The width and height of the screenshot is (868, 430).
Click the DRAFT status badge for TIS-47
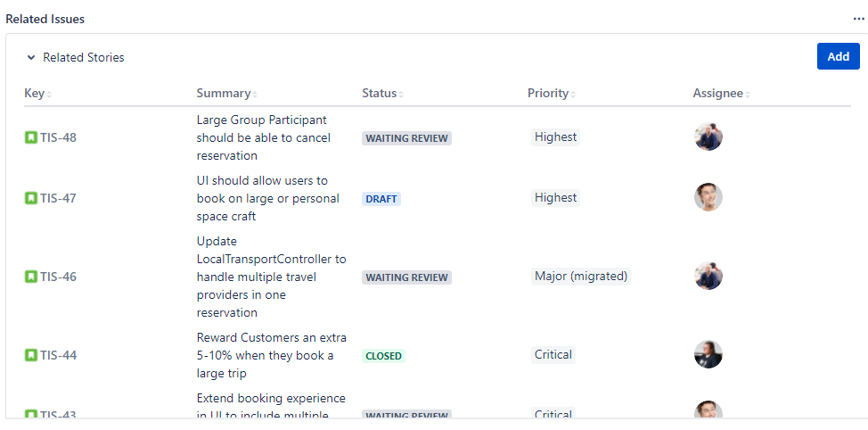381,199
